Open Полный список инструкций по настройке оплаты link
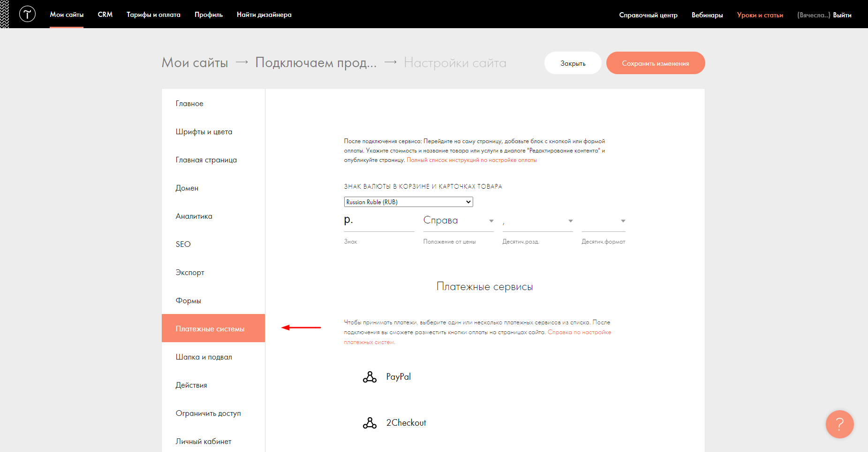The height and width of the screenshot is (452, 868). click(472, 160)
